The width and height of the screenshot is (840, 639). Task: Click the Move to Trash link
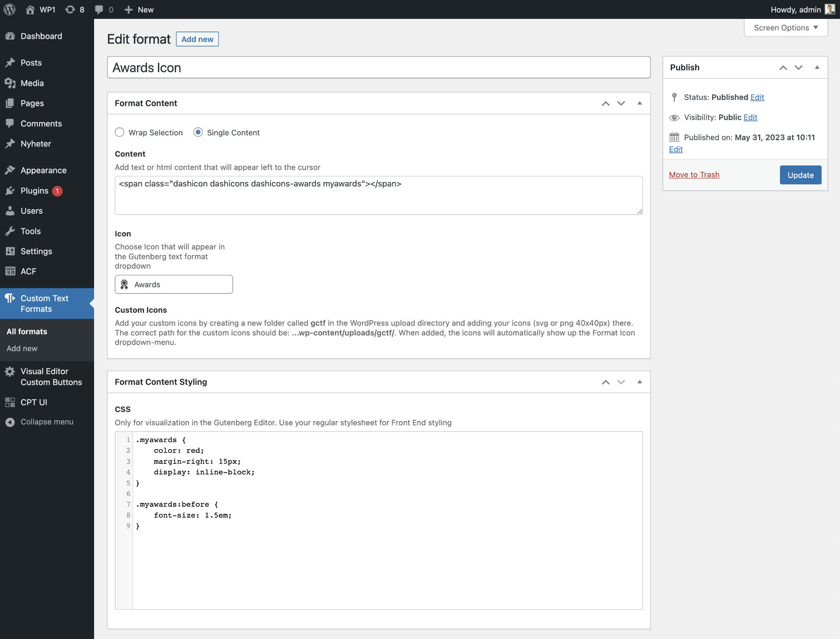(x=694, y=175)
